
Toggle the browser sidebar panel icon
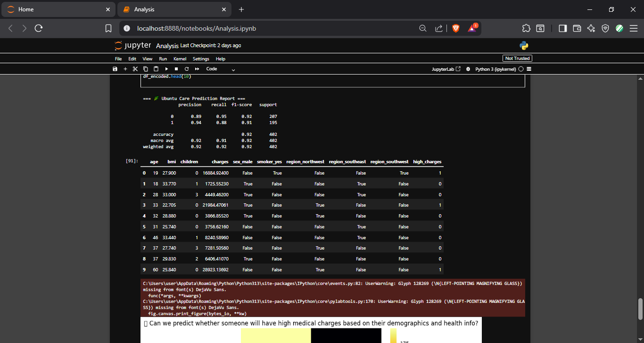coord(562,28)
